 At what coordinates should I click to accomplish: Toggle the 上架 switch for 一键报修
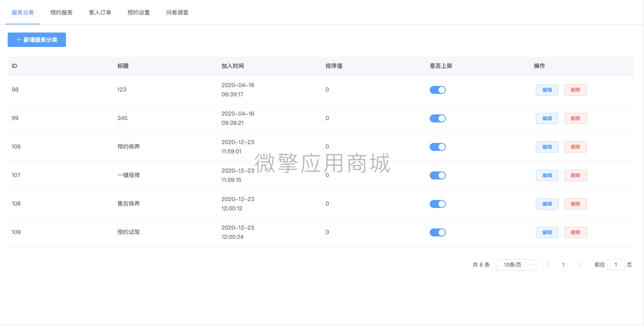438,175
